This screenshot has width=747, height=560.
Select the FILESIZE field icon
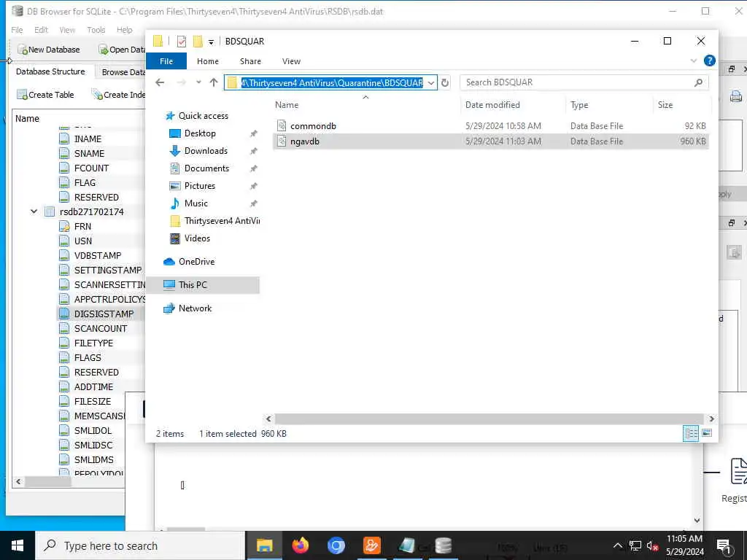tap(64, 402)
